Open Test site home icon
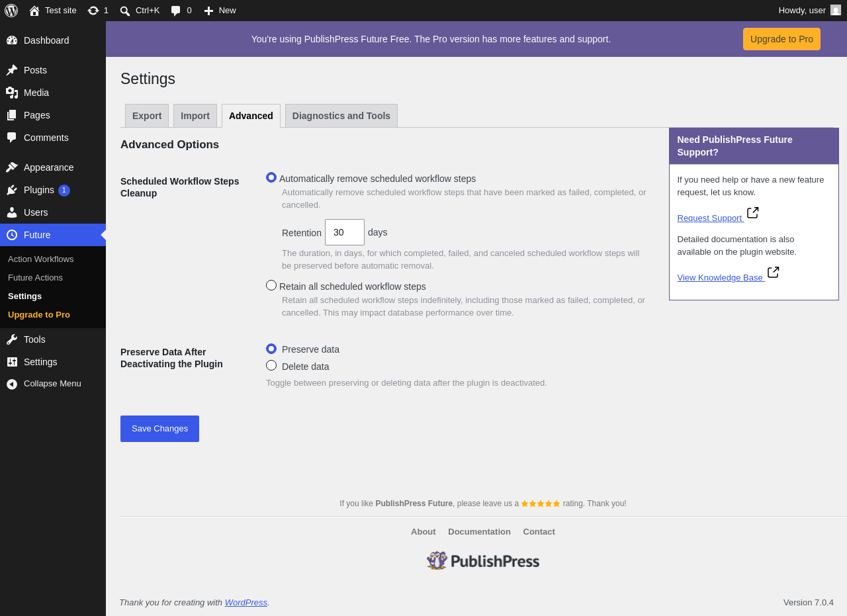 (34, 11)
